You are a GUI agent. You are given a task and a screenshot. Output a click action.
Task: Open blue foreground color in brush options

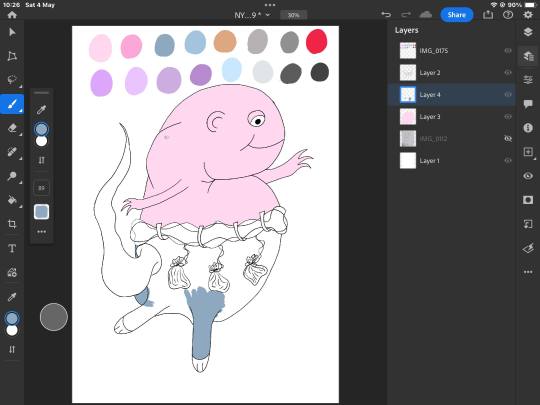pyautogui.click(x=41, y=129)
